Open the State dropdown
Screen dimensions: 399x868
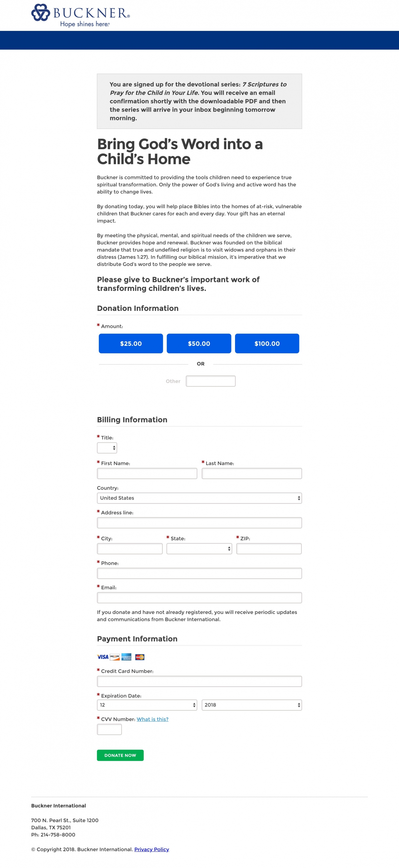tap(199, 549)
